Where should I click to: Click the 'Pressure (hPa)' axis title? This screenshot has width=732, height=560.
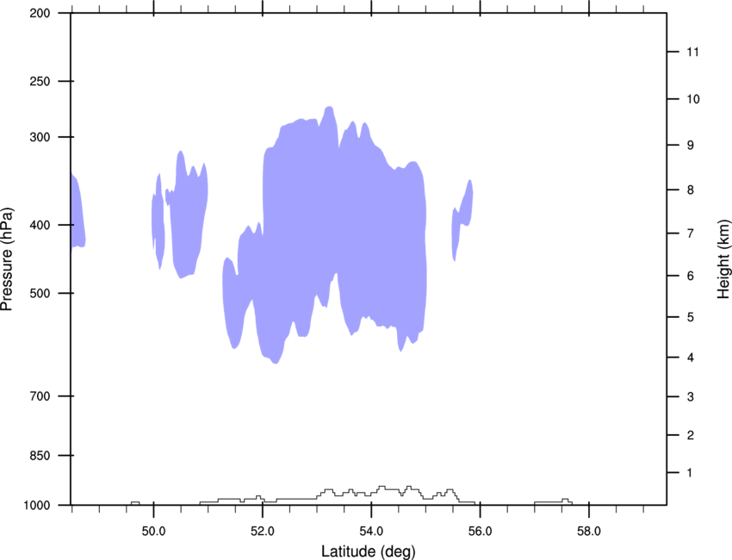(x=7, y=259)
